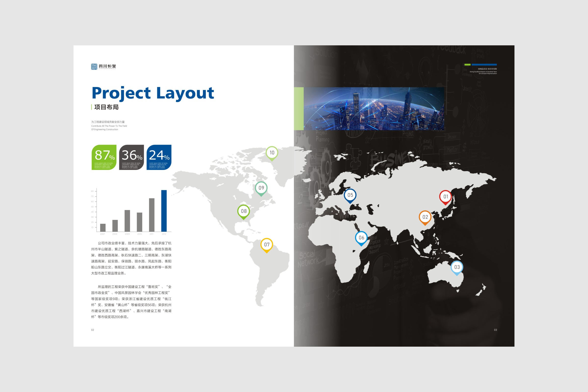The image size is (588, 392).
Task: Click the 项目布局 subtitle text
Action: (106, 107)
